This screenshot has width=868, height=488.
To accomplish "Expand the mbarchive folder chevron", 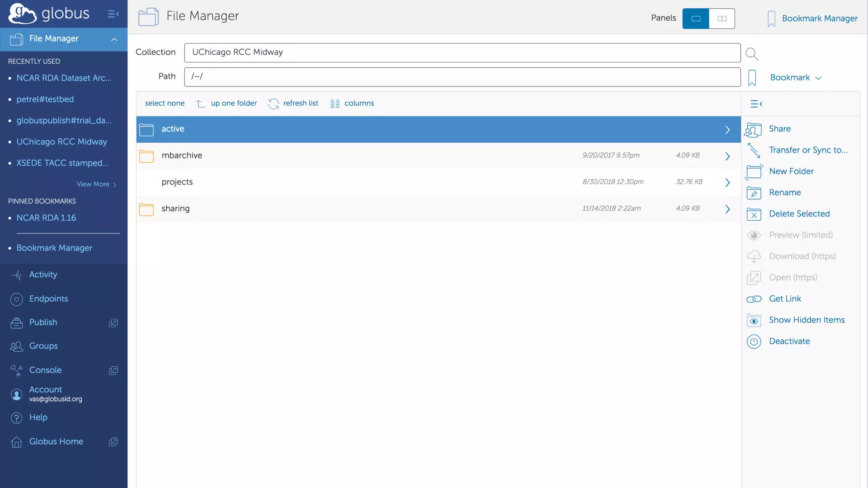I will click(x=727, y=156).
